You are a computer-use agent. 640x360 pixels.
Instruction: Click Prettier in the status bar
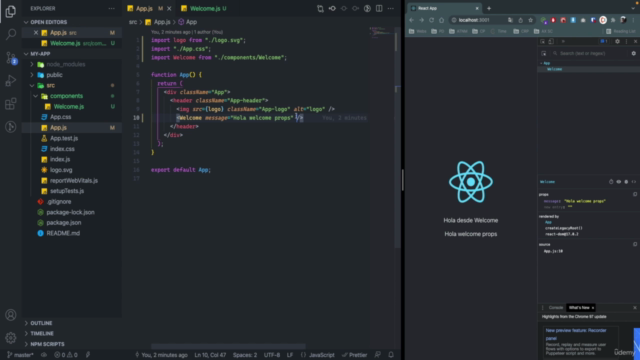pos(354,355)
